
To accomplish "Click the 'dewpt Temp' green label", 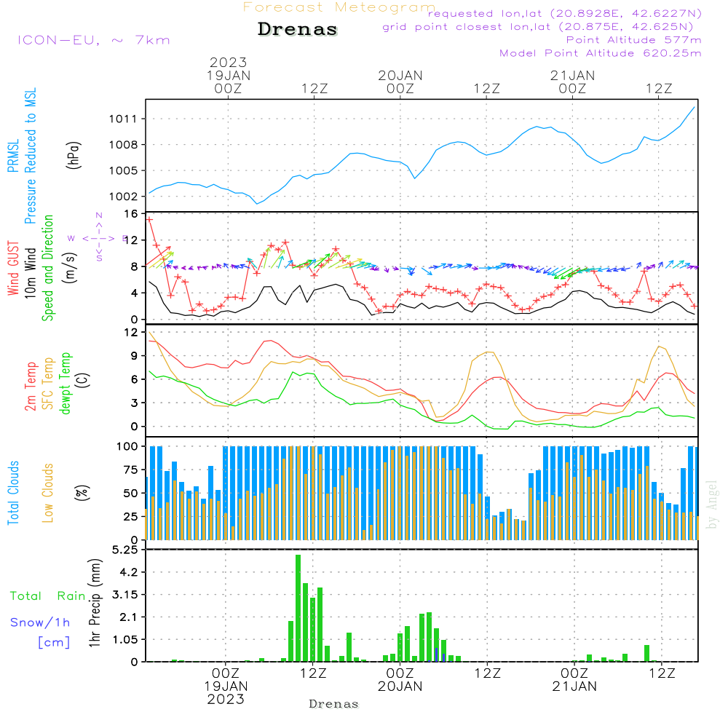I will [65, 383].
